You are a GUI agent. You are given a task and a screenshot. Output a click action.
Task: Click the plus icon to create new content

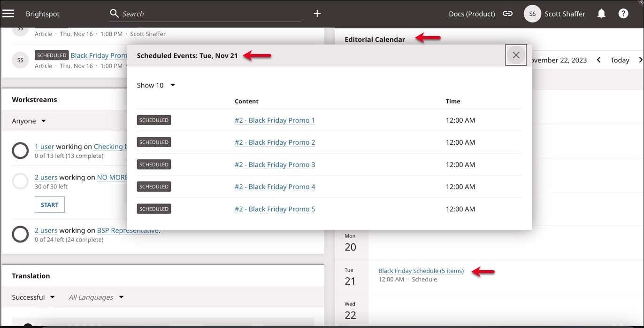click(x=317, y=13)
